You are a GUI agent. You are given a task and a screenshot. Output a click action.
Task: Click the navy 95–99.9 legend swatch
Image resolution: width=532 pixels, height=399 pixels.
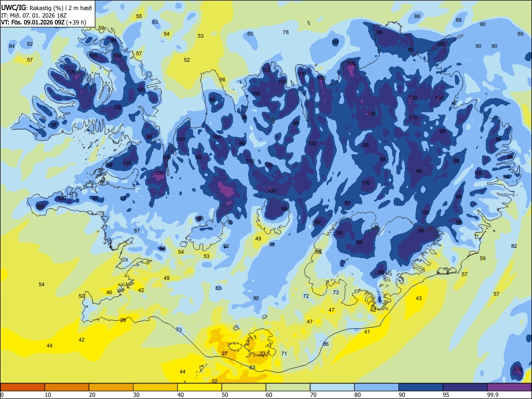465,387
